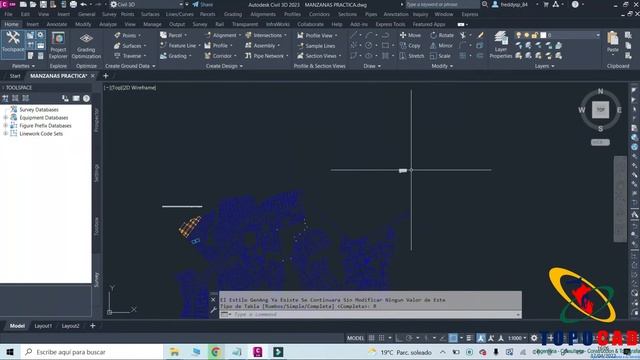Click the layer color swatch

coord(543,36)
